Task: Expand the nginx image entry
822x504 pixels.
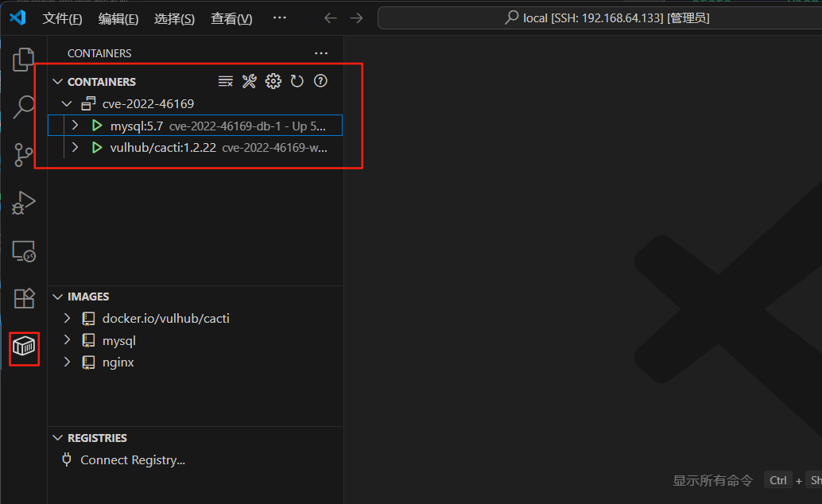Action: (67, 362)
